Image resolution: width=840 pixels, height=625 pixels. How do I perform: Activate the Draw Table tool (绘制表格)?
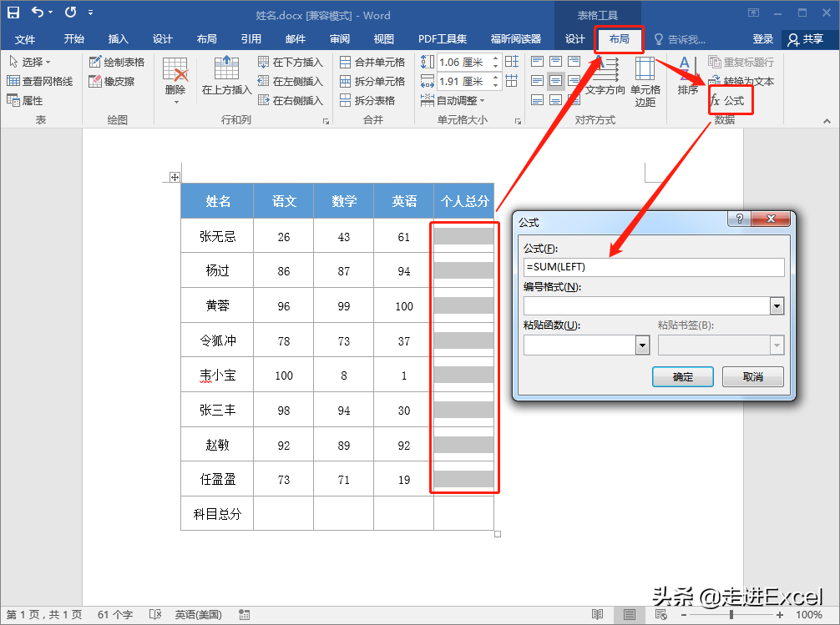[117, 61]
